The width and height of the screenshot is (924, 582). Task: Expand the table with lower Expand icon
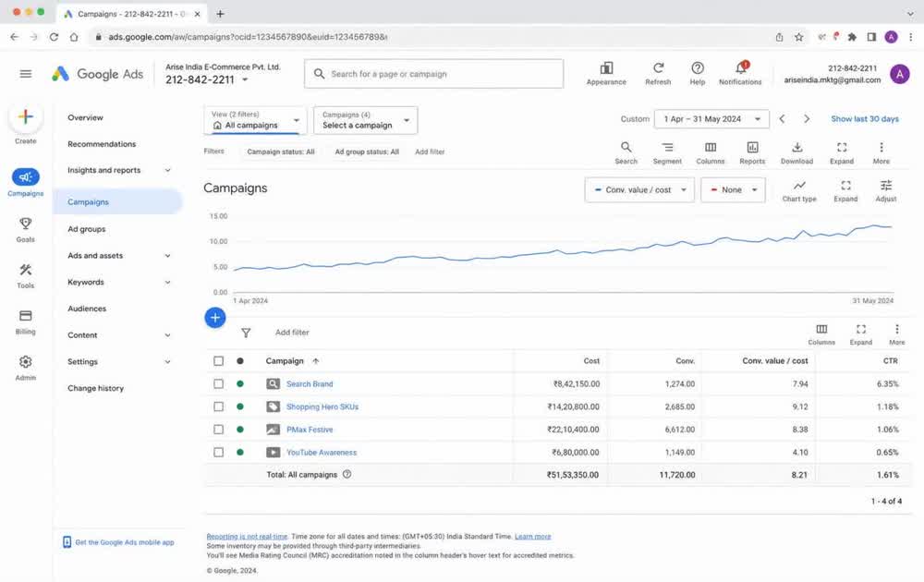pyautogui.click(x=861, y=329)
